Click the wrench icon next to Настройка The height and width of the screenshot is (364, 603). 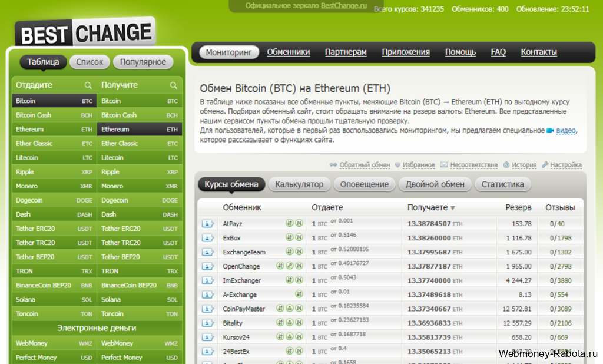545,165
